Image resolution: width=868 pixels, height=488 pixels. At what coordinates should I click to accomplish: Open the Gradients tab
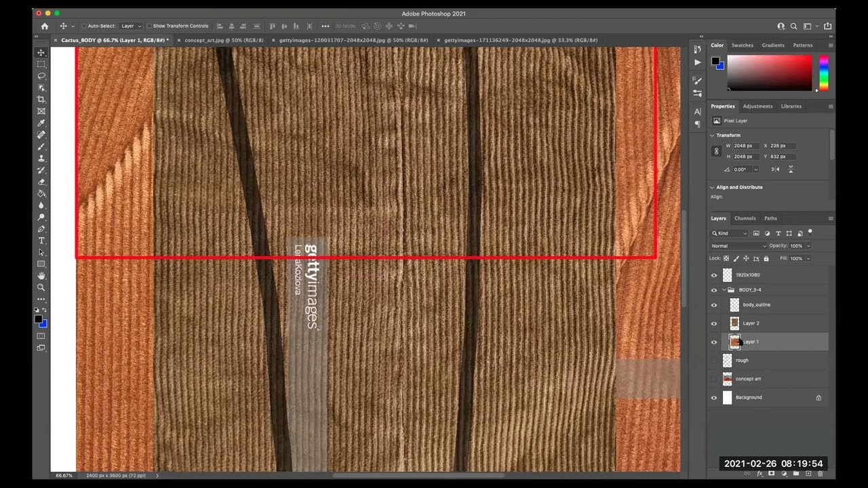click(773, 45)
